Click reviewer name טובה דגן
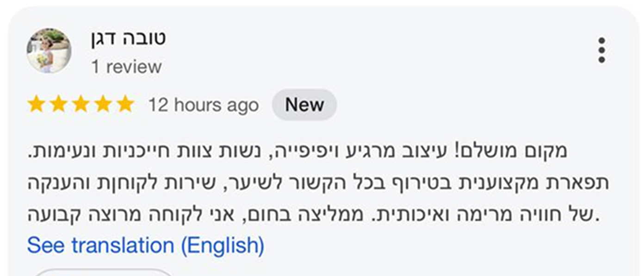The height and width of the screenshot is (276, 644). pyautogui.click(x=128, y=38)
